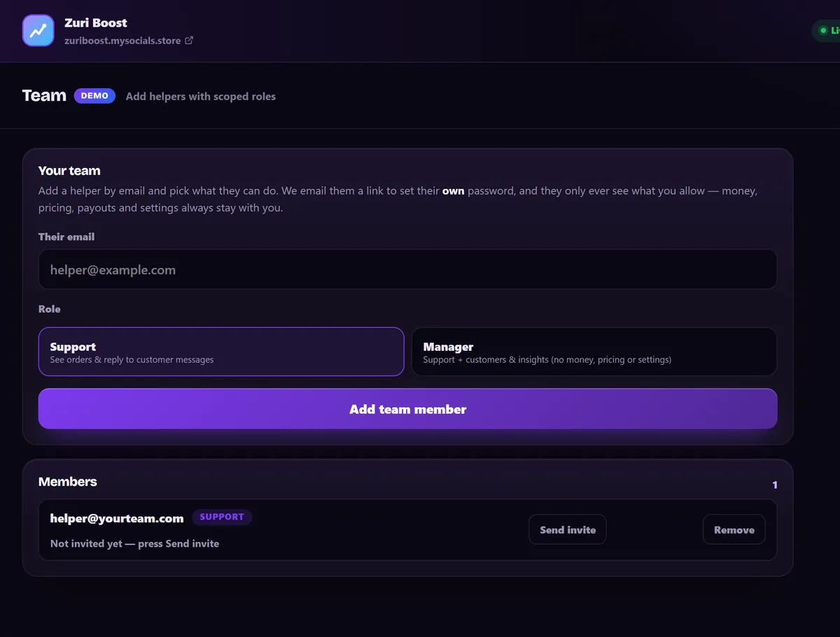Click the Their email field label

click(66, 237)
